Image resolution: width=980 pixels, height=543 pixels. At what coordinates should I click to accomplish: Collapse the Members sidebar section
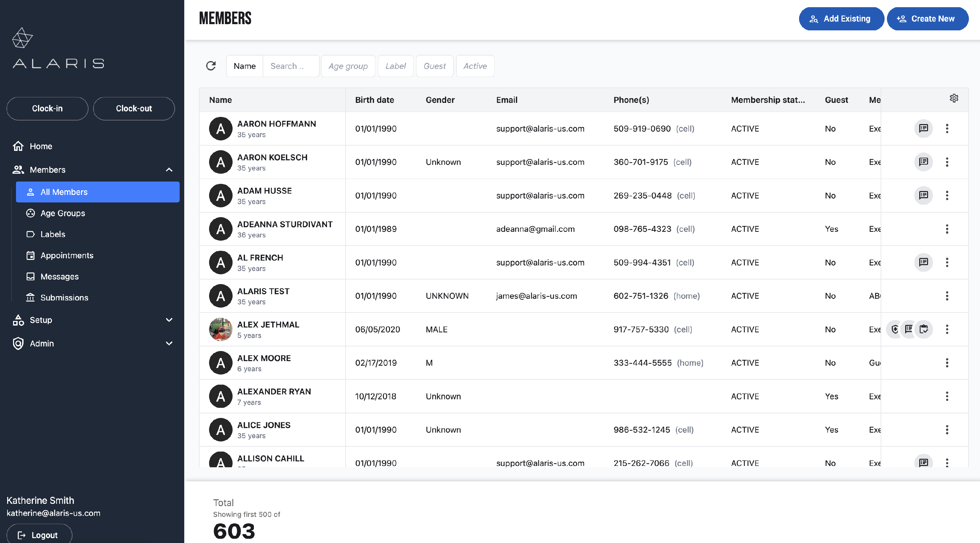click(x=169, y=169)
